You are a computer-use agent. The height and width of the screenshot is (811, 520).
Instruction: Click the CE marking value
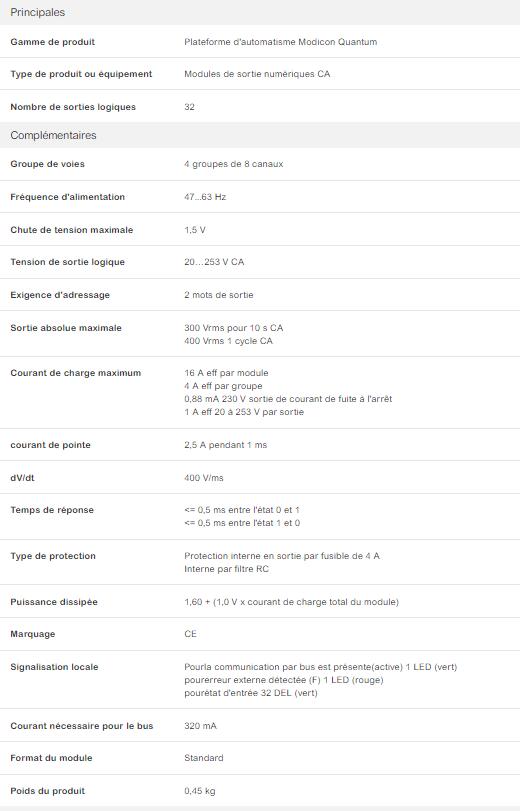190,634
